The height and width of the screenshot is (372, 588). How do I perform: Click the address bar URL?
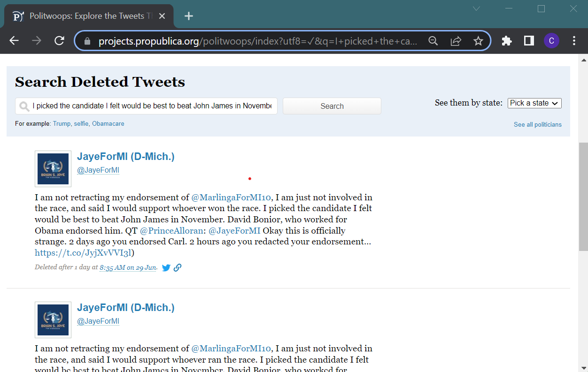pos(257,41)
